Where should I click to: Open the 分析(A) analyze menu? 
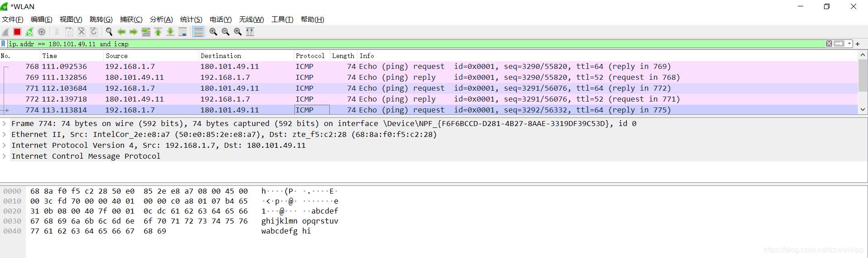click(x=161, y=19)
